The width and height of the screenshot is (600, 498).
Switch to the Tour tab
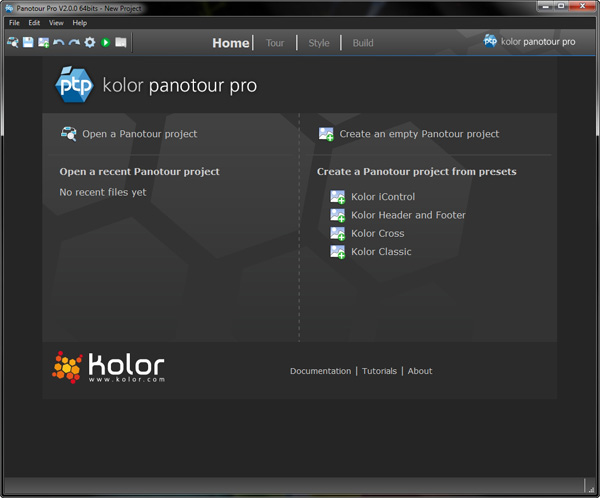[274, 43]
